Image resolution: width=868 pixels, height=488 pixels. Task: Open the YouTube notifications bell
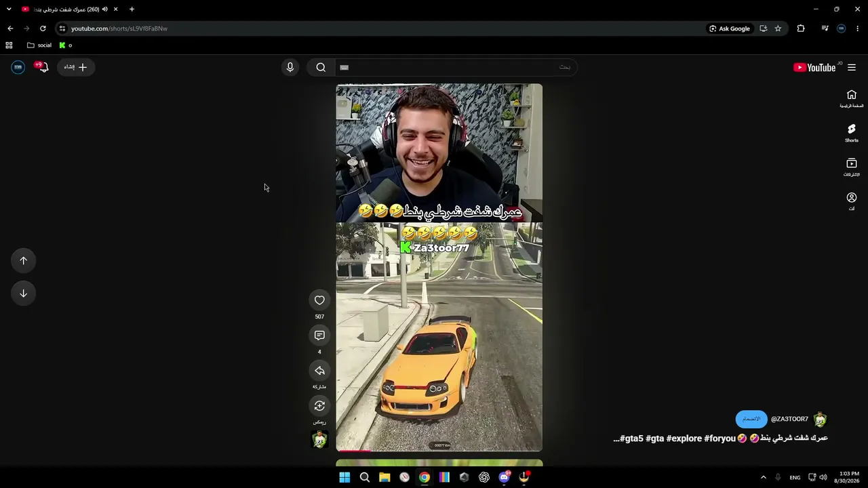click(x=43, y=67)
